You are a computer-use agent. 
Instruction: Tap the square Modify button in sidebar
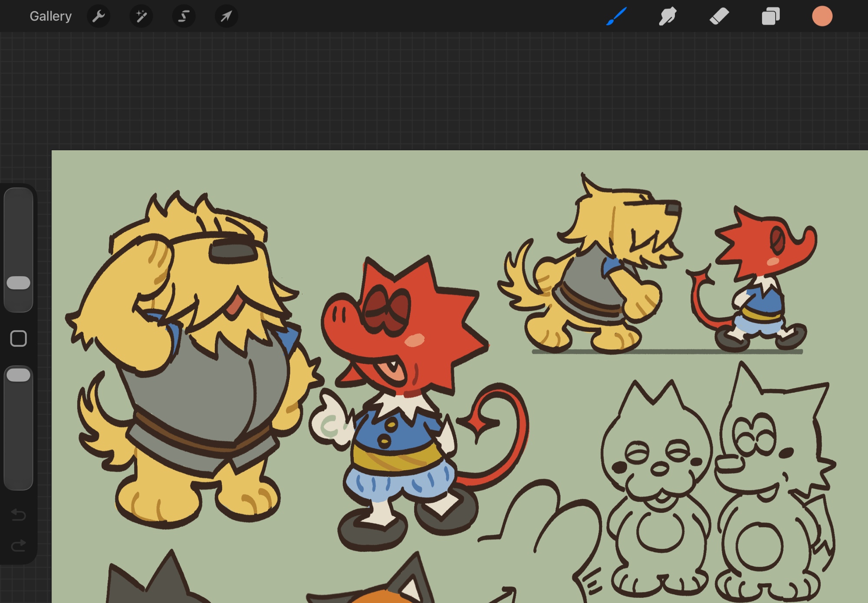(x=19, y=339)
